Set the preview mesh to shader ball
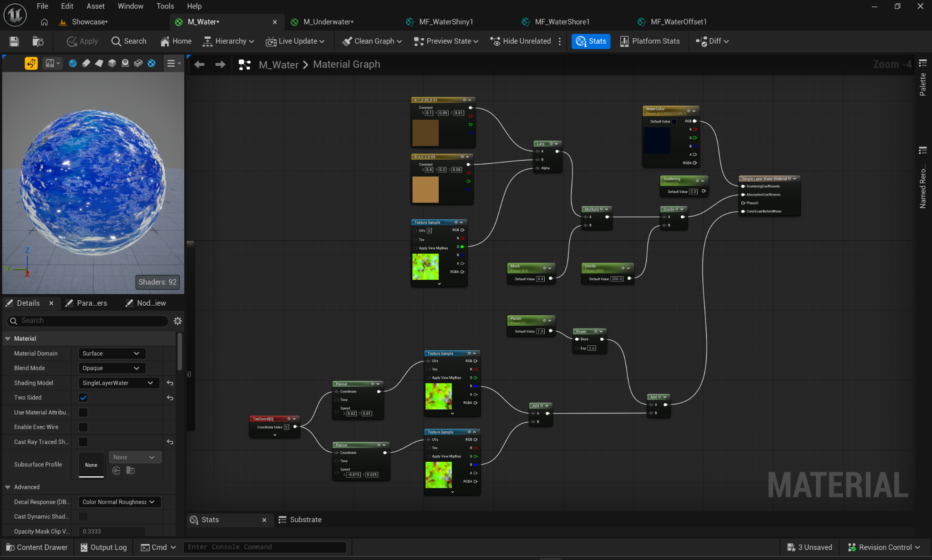The height and width of the screenshot is (560, 932). [125, 63]
